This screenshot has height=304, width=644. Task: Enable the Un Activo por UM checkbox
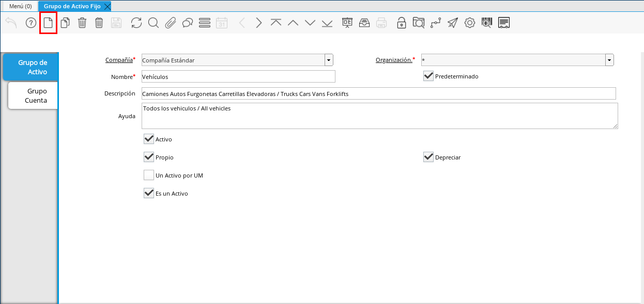pyautogui.click(x=149, y=175)
